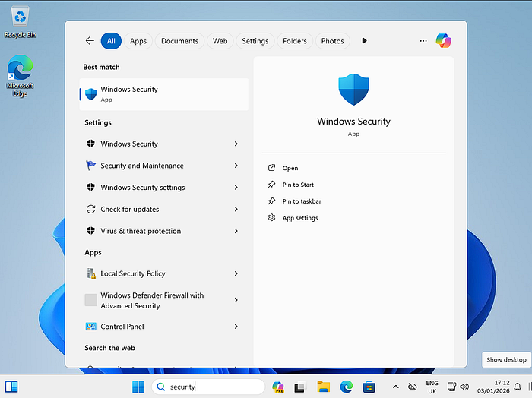
Task: Click the Local Security Policy icon
Action: (x=91, y=273)
